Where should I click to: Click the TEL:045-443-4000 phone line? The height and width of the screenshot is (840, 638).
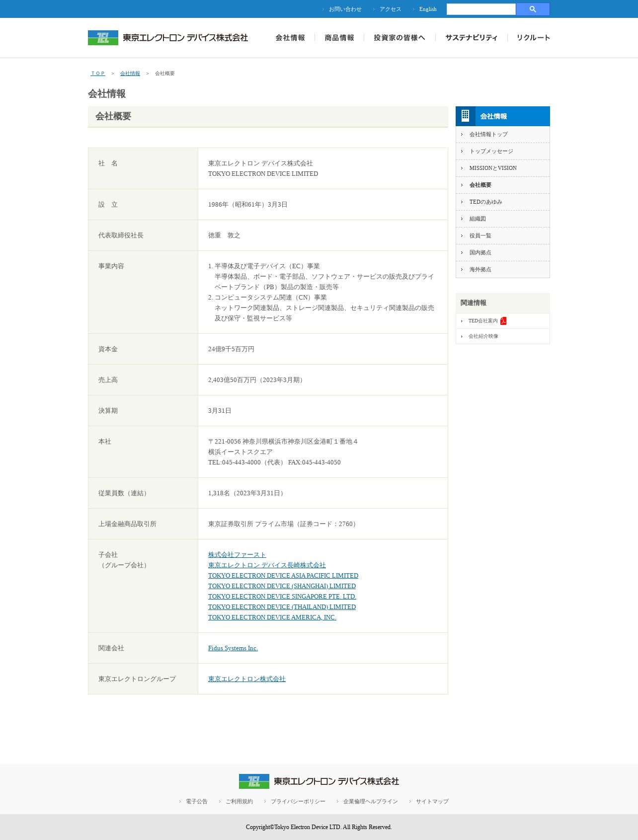click(274, 462)
